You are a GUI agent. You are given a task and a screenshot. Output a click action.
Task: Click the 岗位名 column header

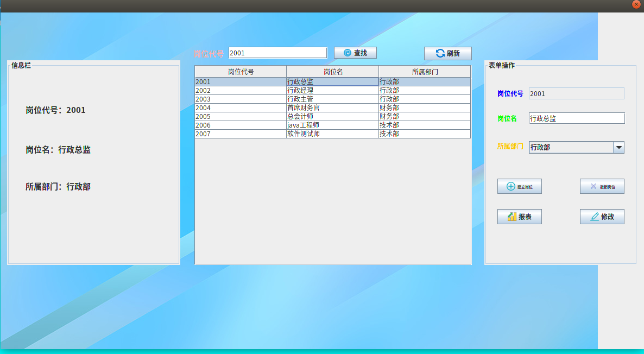pyautogui.click(x=332, y=72)
